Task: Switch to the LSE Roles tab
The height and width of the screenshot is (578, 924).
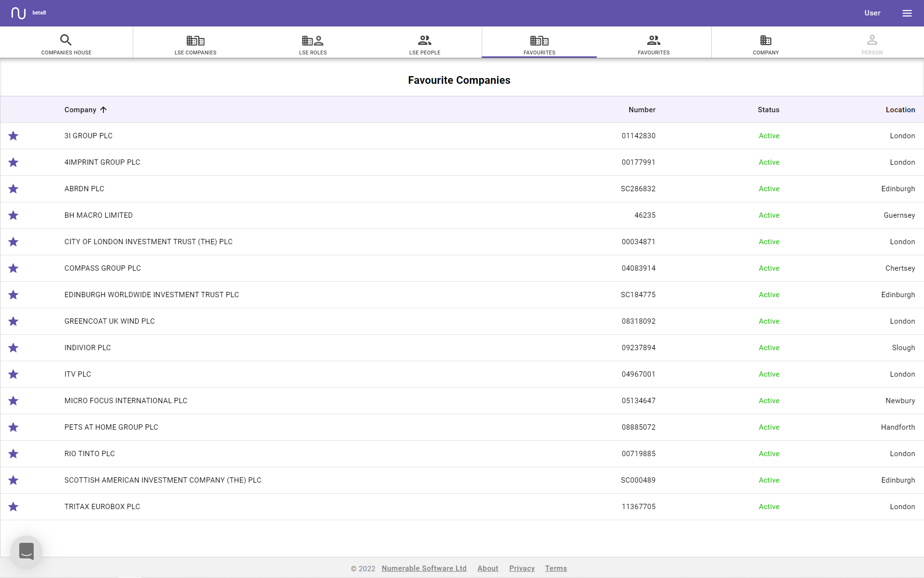Action: 313,42
